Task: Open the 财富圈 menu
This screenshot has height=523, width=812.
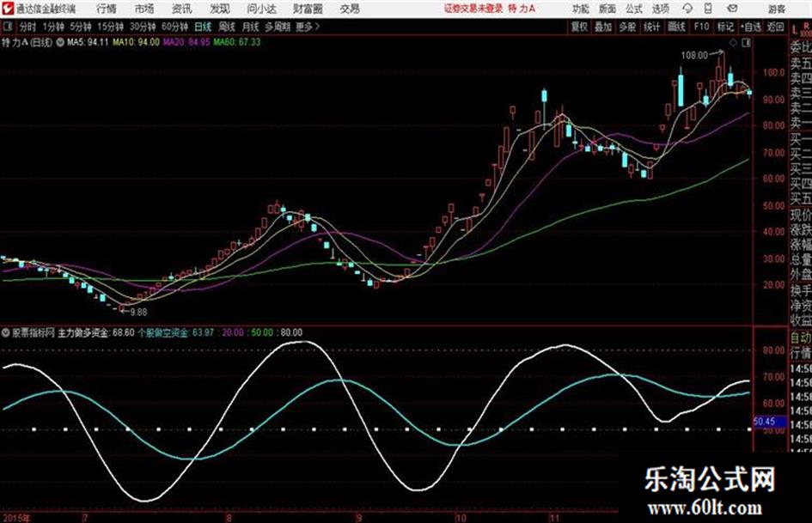Action: 308,9
